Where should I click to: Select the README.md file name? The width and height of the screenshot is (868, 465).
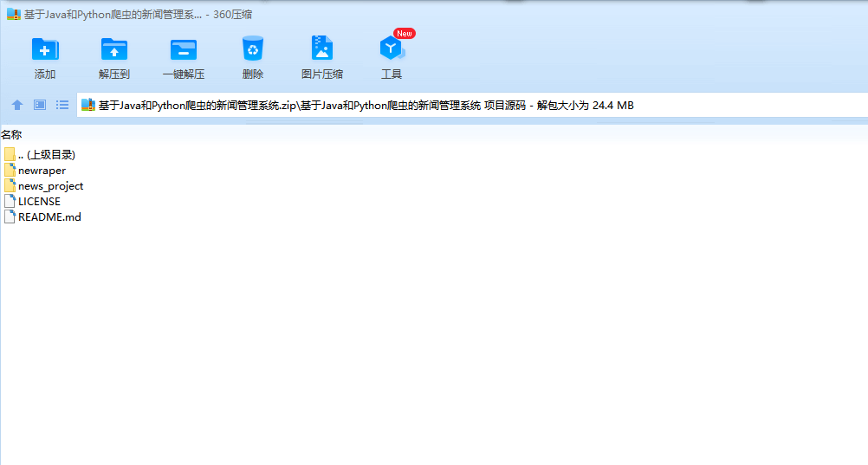(x=50, y=217)
